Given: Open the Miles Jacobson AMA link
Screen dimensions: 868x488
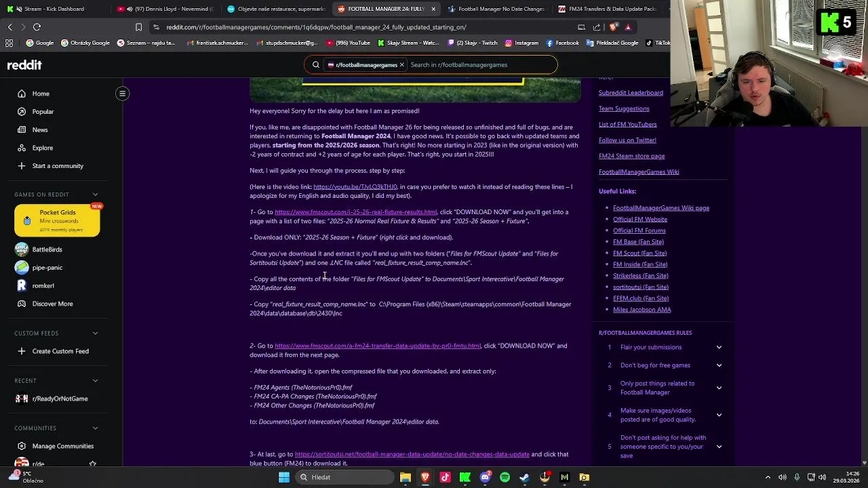Looking at the screenshot, I should click(x=642, y=310).
